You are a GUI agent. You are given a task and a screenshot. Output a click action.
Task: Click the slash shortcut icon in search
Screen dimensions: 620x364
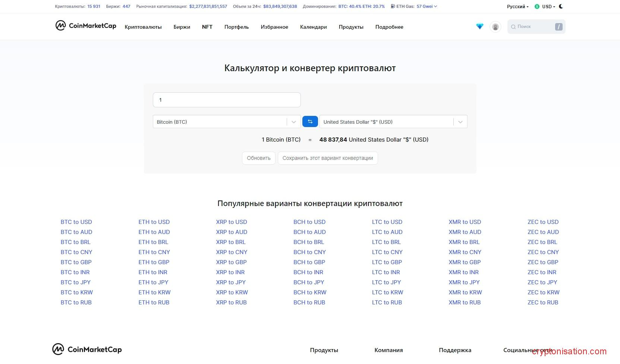(x=558, y=27)
